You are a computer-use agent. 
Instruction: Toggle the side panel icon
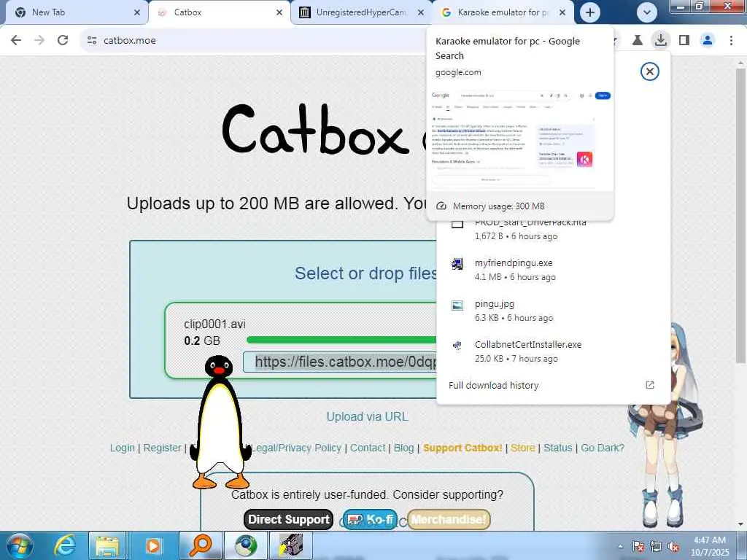click(x=684, y=41)
